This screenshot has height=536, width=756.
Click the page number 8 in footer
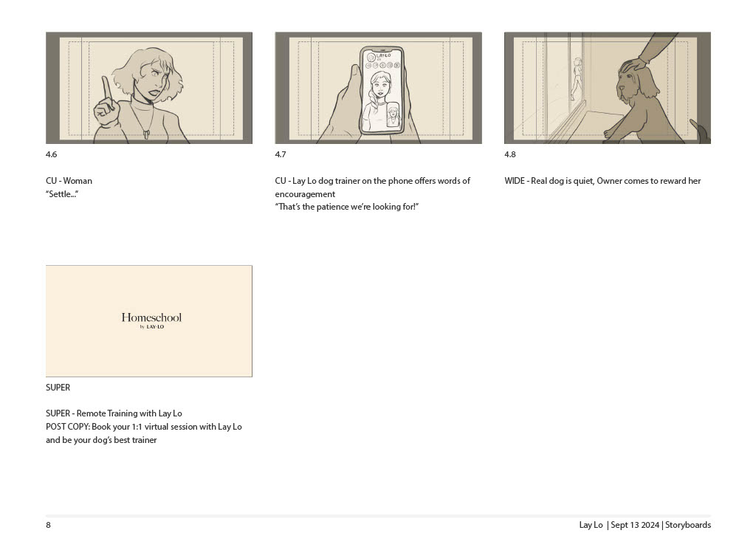pyautogui.click(x=48, y=525)
